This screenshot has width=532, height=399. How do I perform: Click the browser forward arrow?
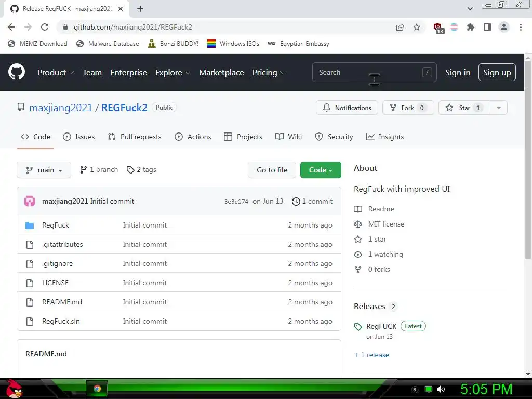[x=28, y=27]
